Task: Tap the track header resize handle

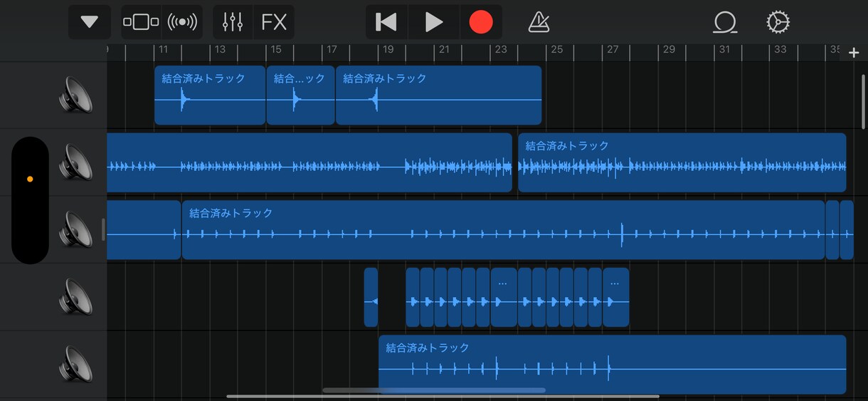Action: click(104, 229)
